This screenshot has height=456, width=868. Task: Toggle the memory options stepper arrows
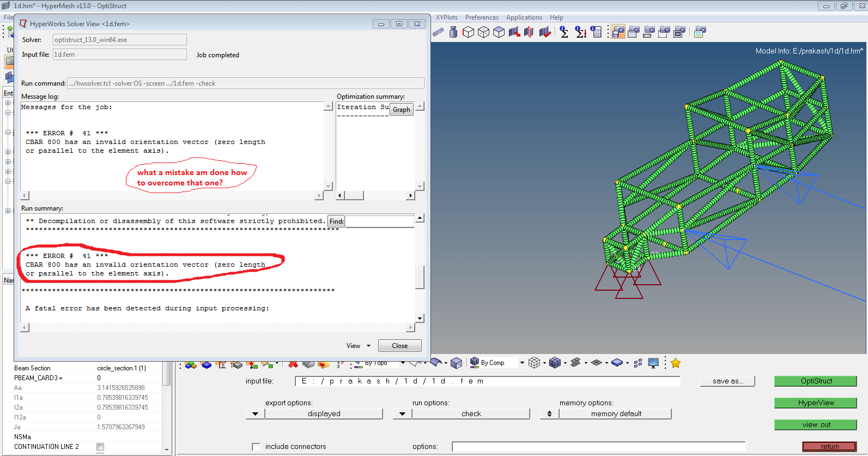(x=549, y=414)
